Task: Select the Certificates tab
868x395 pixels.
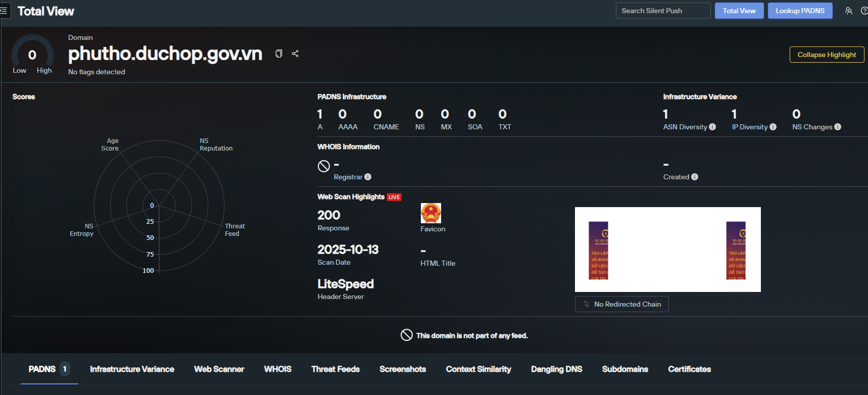Action: [689, 369]
